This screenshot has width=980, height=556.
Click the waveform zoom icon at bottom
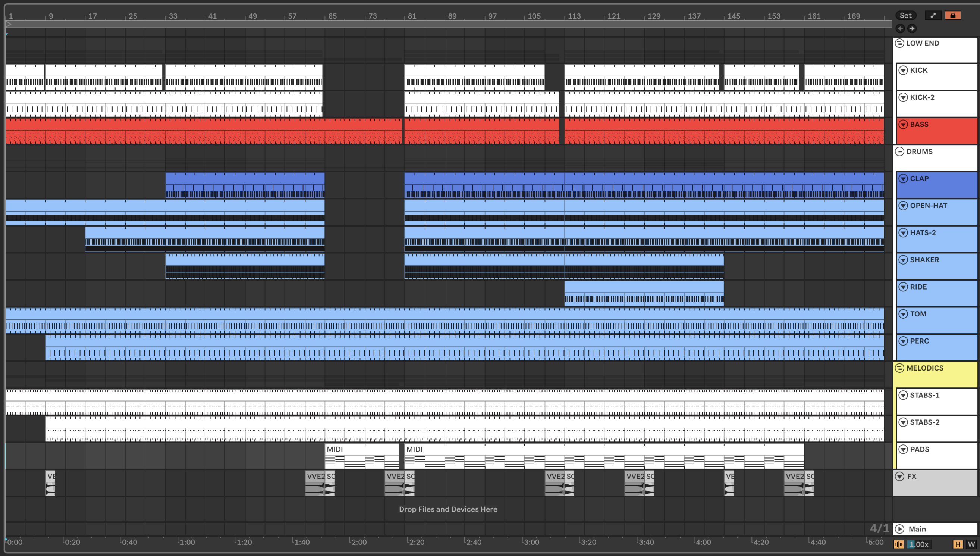click(899, 544)
